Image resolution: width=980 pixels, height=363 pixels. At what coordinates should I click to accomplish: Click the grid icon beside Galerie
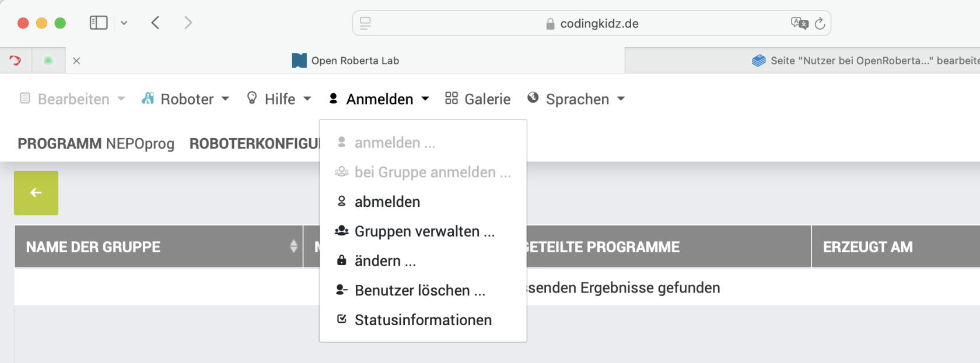(x=452, y=98)
